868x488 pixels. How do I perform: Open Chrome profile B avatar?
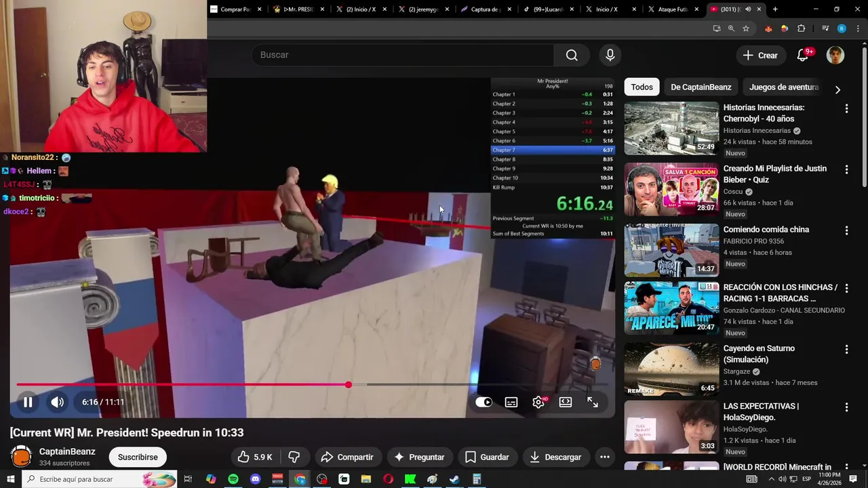[x=842, y=28]
